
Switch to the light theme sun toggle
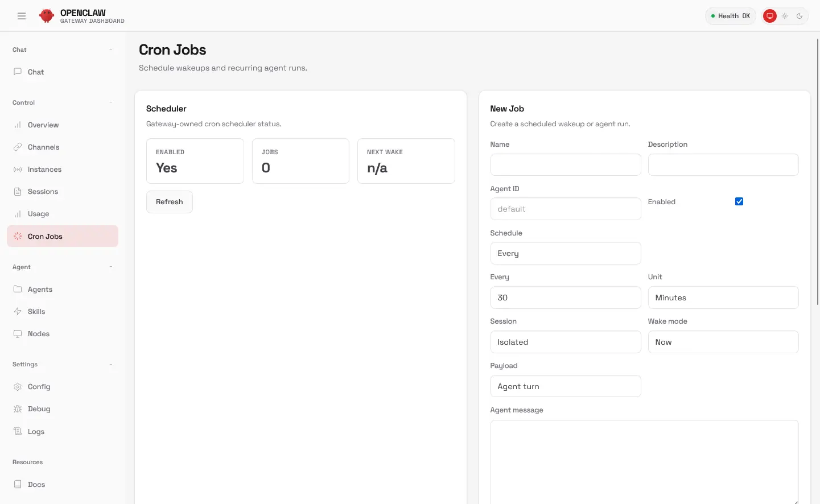pyautogui.click(x=785, y=16)
